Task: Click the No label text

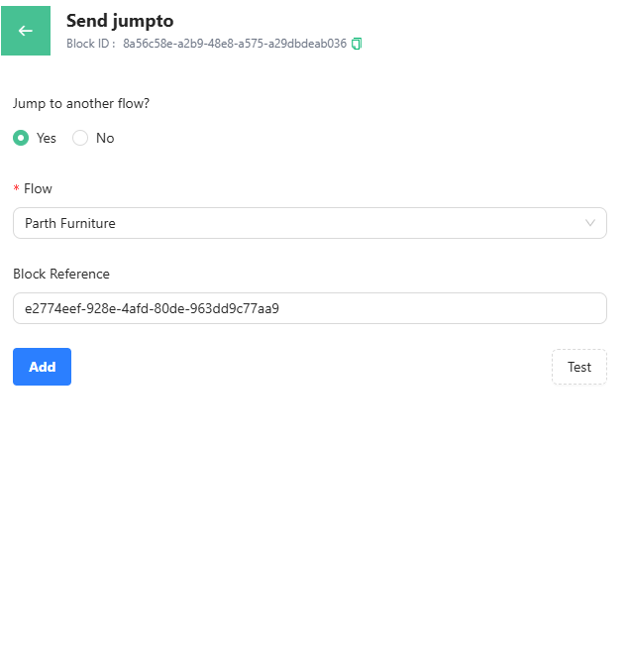Action: point(105,138)
